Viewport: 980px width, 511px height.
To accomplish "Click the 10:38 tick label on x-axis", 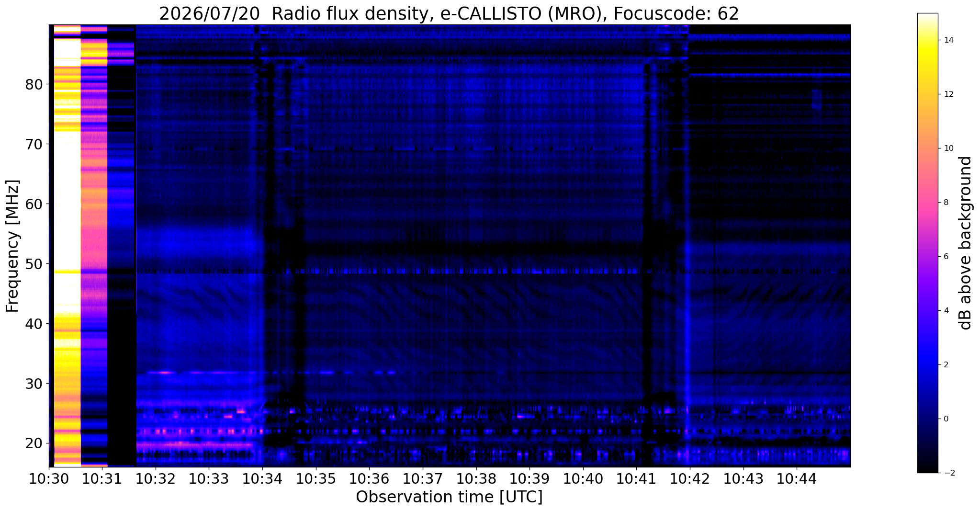I will point(476,478).
